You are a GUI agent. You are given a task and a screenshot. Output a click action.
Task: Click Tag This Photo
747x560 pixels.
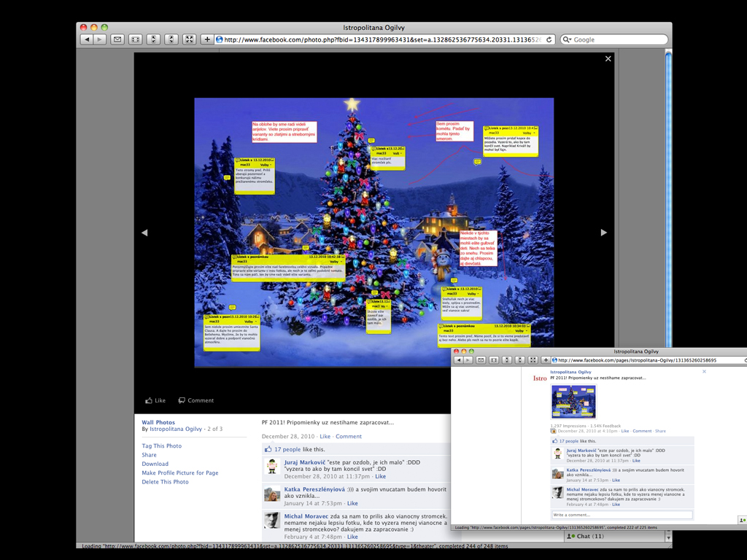[161, 446]
